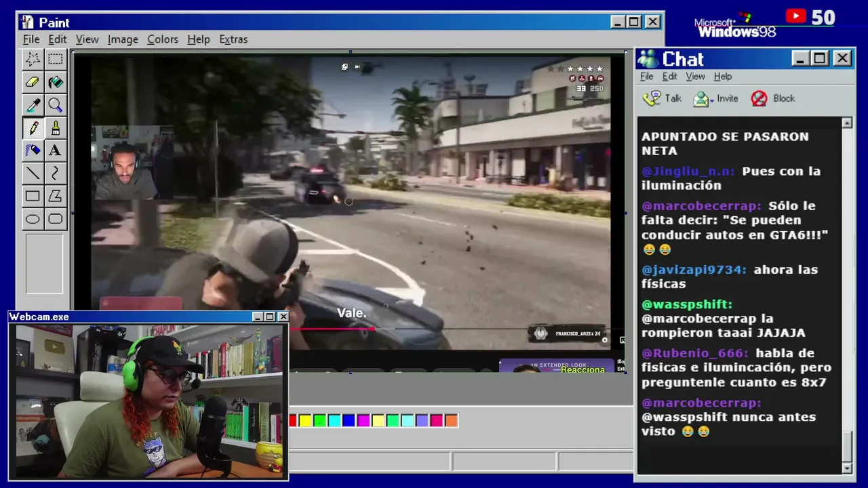Image resolution: width=868 pixels, height=488 pixels.
Task: Click username @marcobecerrap before 'Sólo le falta'
Action: (x=701, y=206)
